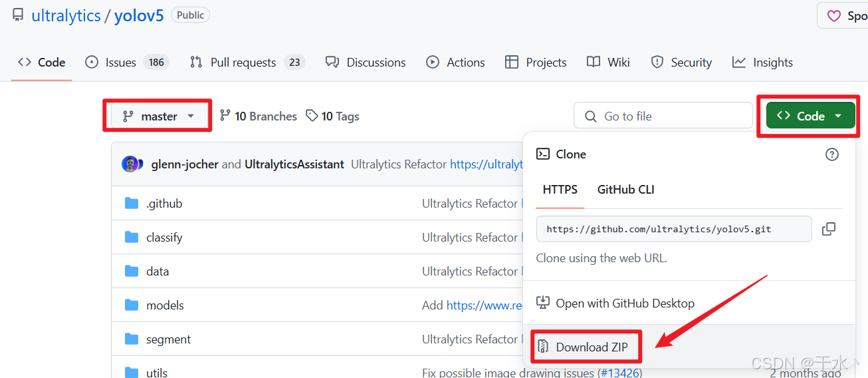Click the link in the latest commit message
Viewport: 868px width, 378px height.
point(487,164)
